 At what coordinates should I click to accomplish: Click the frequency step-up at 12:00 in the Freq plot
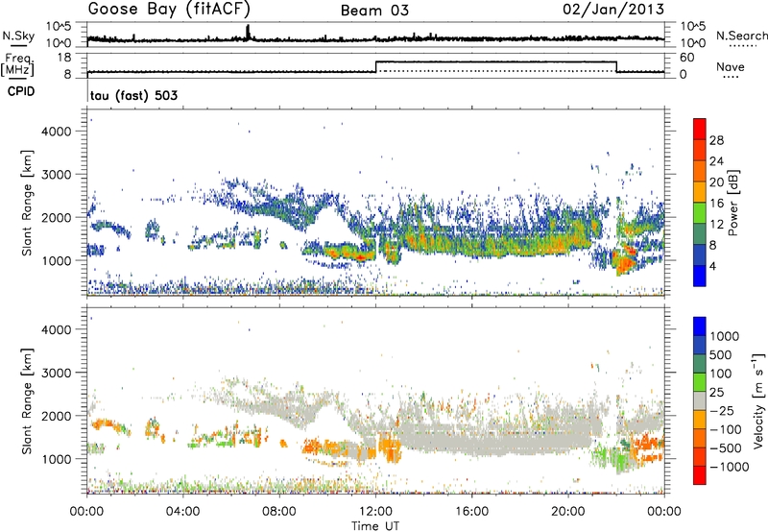click(375, 66)
